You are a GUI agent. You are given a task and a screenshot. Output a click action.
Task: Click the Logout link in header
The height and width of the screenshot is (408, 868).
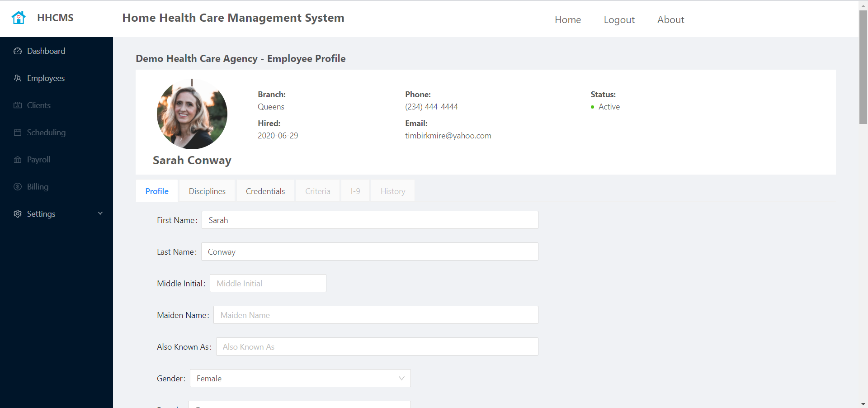tap(619, 19)
